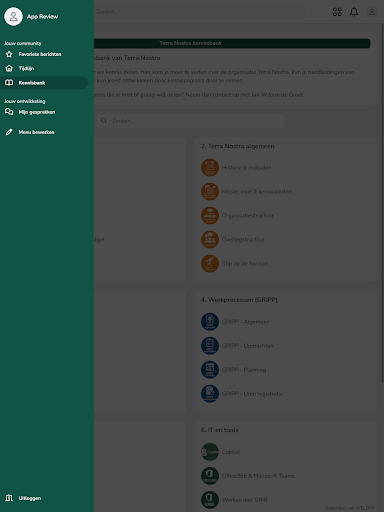This screenshot has width=384, height=512.
Task: Click the 4. Werkprocessen (GRIPP) heading
Action: [x=239, y=300]
